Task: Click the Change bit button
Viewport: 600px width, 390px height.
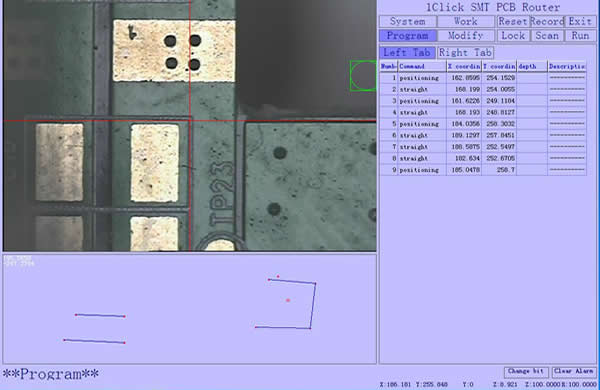Action: pos(526,372)
